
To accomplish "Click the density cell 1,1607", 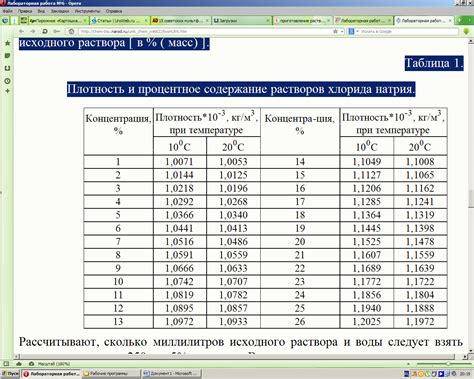I will (x=367, y=255).
